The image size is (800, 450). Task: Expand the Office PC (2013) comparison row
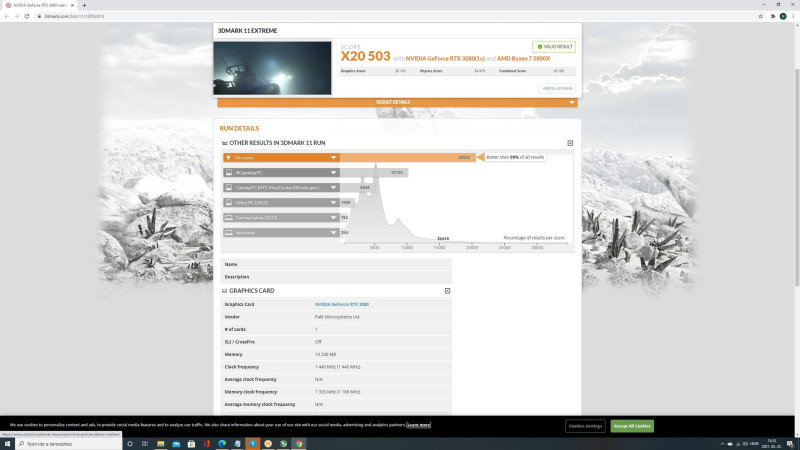click(x=281, y=203)
